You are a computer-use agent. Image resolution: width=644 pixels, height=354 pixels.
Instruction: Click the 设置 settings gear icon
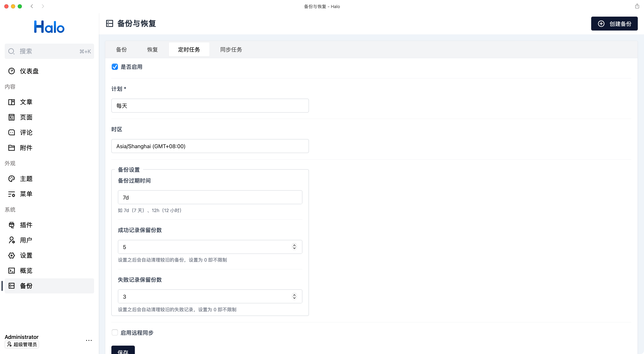pos(12,255)
